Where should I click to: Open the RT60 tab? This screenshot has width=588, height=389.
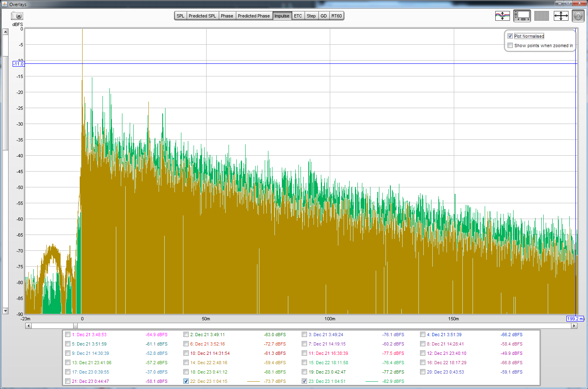pos(337,16)
